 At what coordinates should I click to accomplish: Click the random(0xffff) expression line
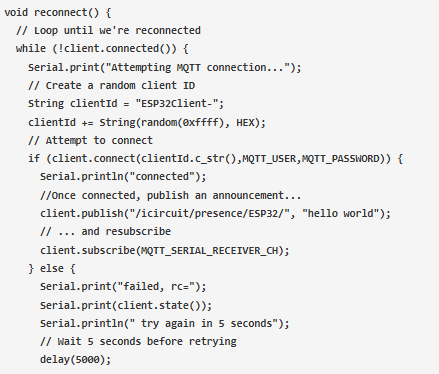pyautogui.click(x=147, y=123)
